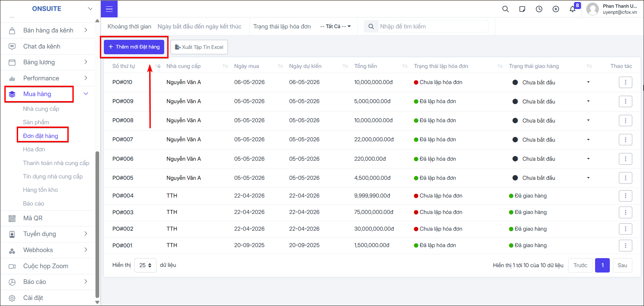
Task: Go to Nhà cung cấp submenu
Action: [41, 109]
